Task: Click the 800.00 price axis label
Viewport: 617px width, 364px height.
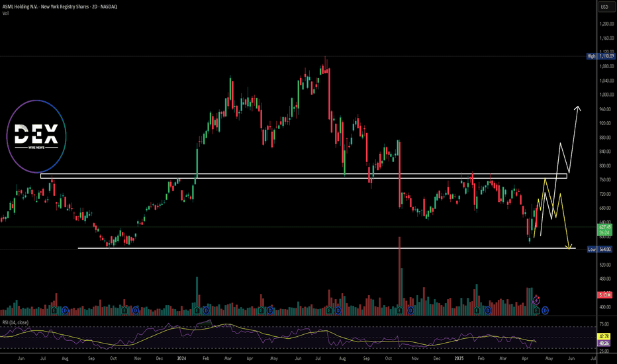Action: tap(605, 165)
